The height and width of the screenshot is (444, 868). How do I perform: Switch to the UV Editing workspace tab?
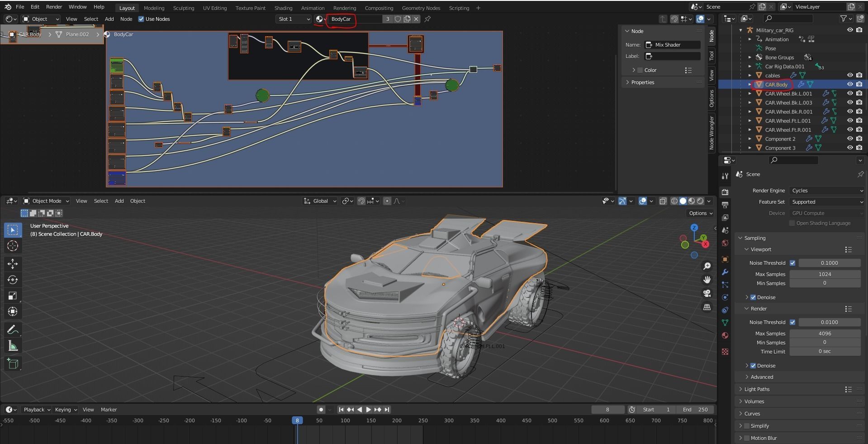[x=215, y=8]
